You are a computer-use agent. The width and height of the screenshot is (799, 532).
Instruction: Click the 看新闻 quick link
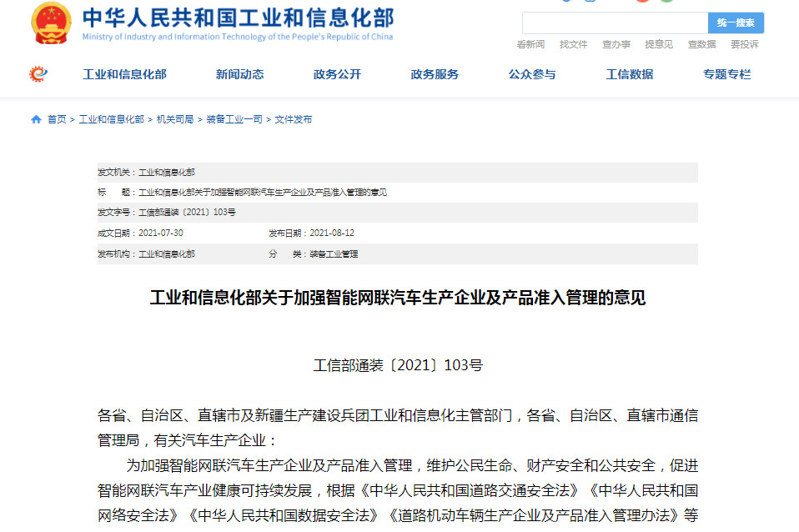530,44
